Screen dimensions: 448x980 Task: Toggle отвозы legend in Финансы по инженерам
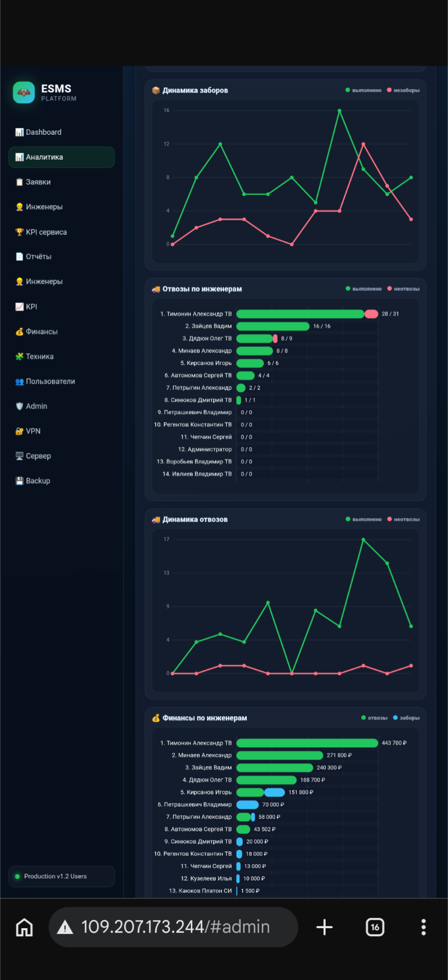point(374,718)
